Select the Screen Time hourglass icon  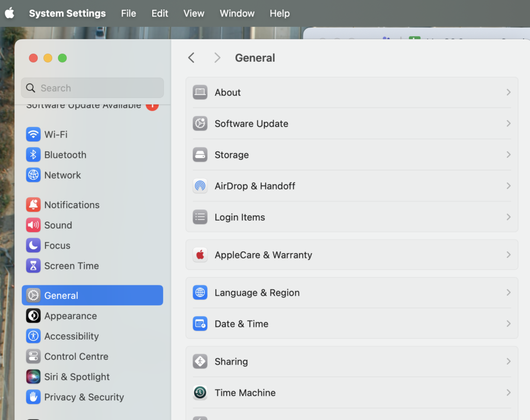point(33,266)
